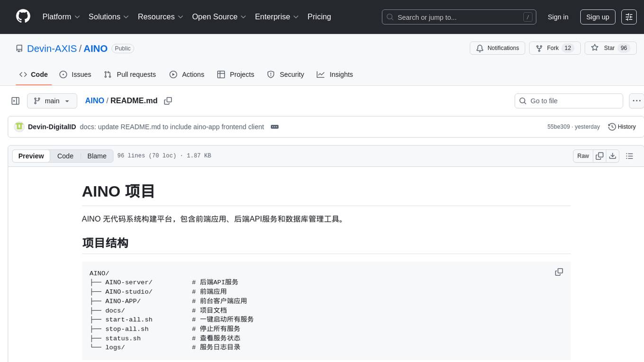Click the 'AINO 项目' heading
The height and width of the screenshot is (362, 644).
click(x=118, y=191)
